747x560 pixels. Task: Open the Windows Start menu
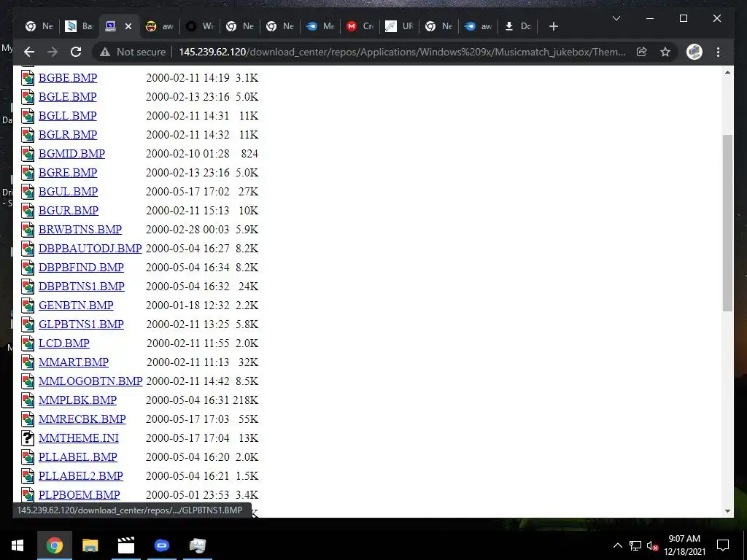pyautogui.click(x=18, y=545)
